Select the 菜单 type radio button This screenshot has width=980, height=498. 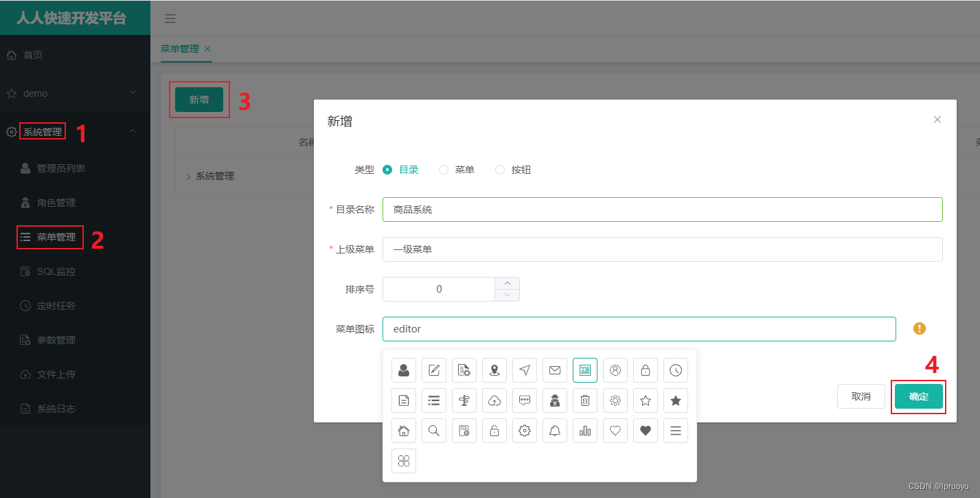[x=444, y=170]
